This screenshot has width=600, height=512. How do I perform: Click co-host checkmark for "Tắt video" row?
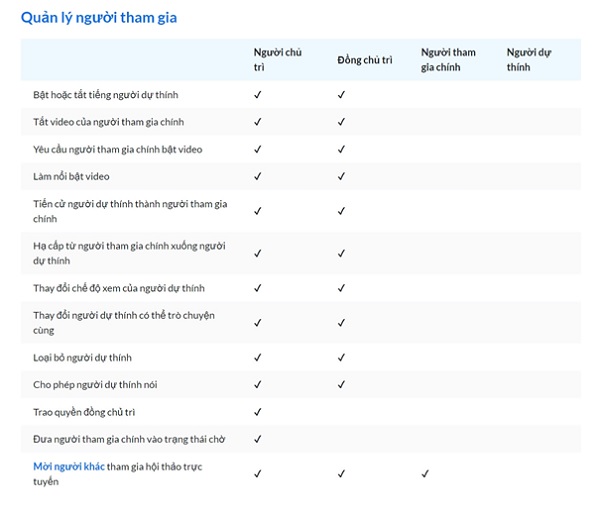341,122
